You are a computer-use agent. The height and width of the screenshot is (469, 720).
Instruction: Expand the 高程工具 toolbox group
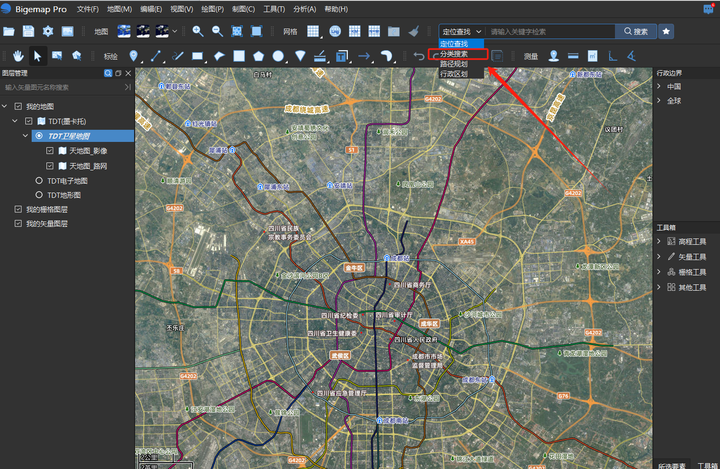click(x=659, y=241)
